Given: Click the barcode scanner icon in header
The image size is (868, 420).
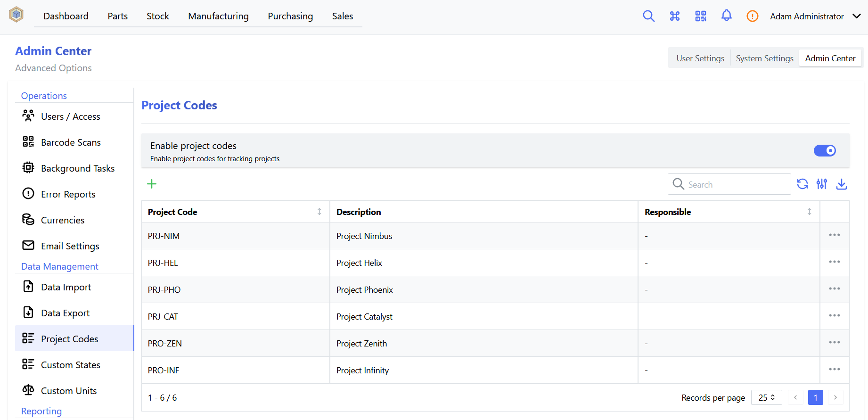Looking at the screenshot, I should (700, 16).
